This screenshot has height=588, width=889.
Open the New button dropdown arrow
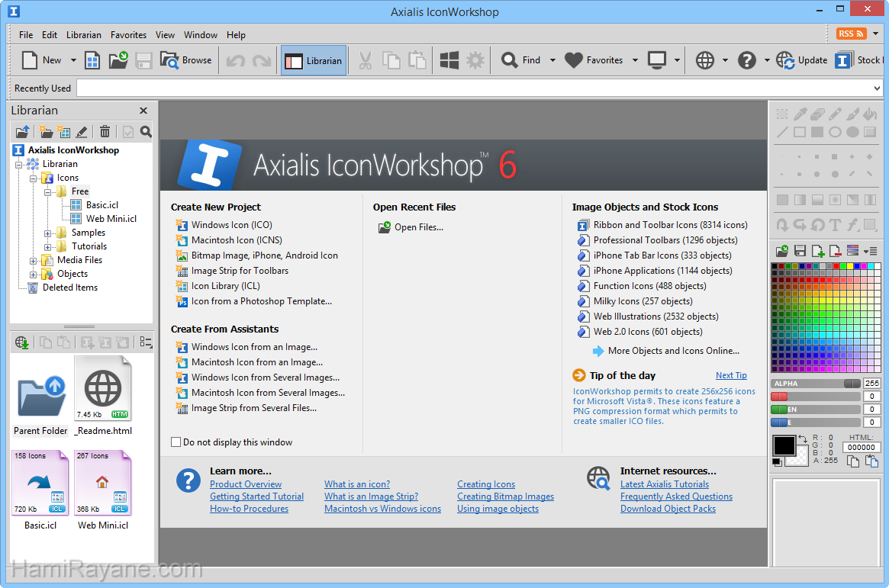click(x=73, y=60)
